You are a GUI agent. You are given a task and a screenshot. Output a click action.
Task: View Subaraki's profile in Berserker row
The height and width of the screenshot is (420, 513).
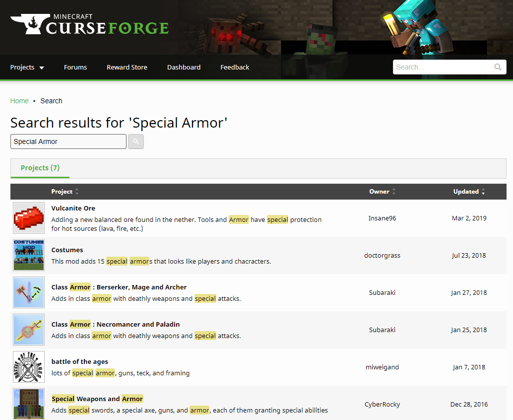tap(382, 292)
